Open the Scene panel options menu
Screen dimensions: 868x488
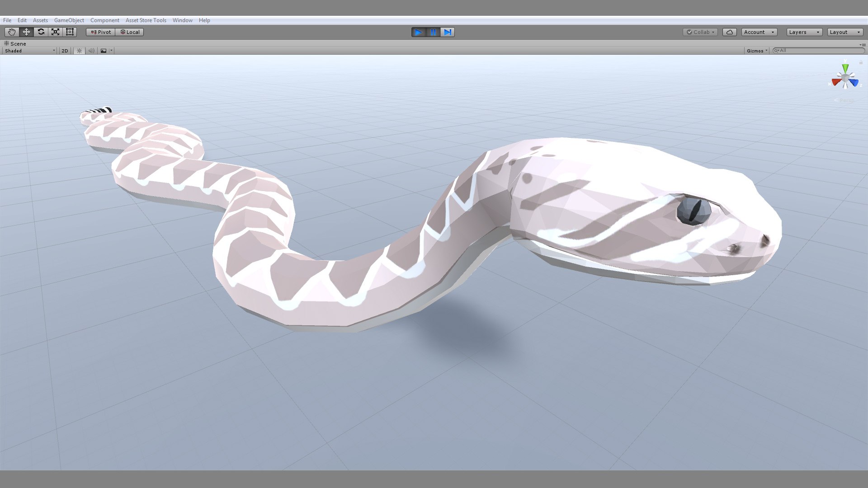[863, 44]
